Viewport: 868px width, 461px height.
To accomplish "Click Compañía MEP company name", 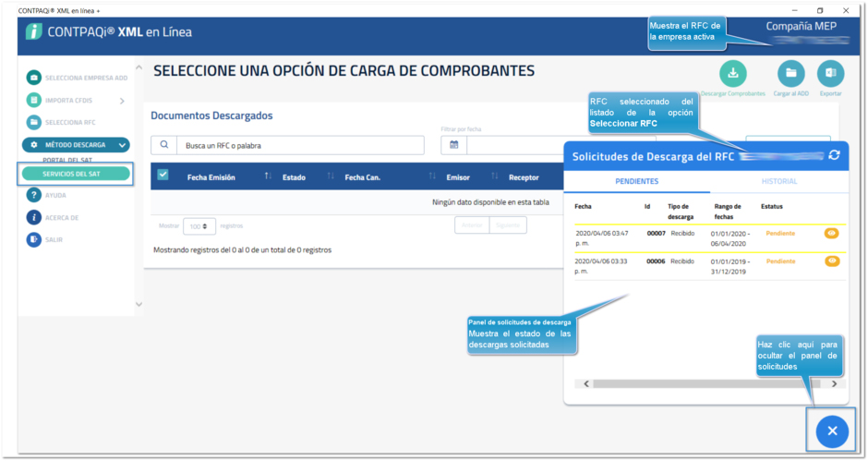I will point(801,26).
